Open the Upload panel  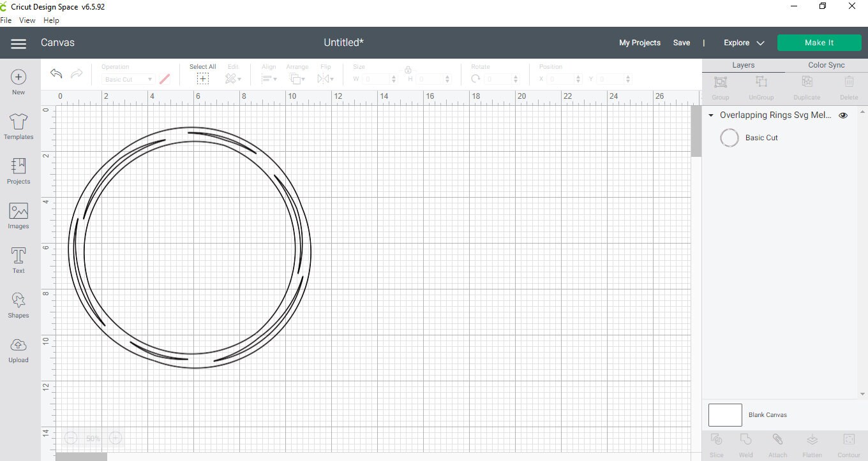click(18, 349)
